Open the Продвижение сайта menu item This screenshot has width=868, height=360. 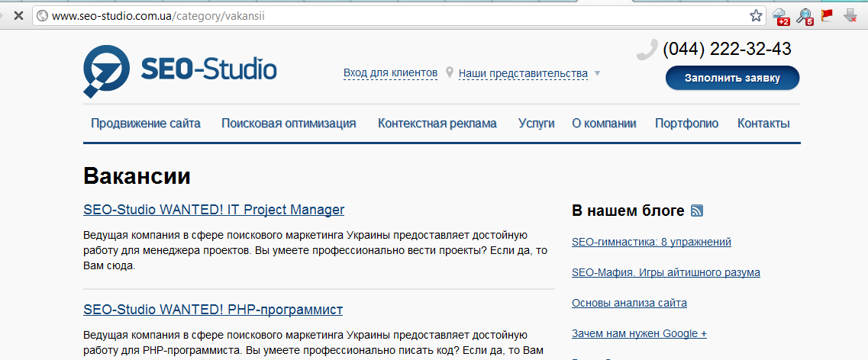pos(146,124)
